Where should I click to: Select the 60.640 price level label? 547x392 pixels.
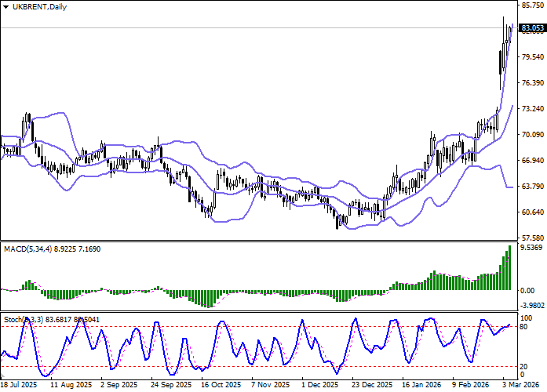click(532, 212)
